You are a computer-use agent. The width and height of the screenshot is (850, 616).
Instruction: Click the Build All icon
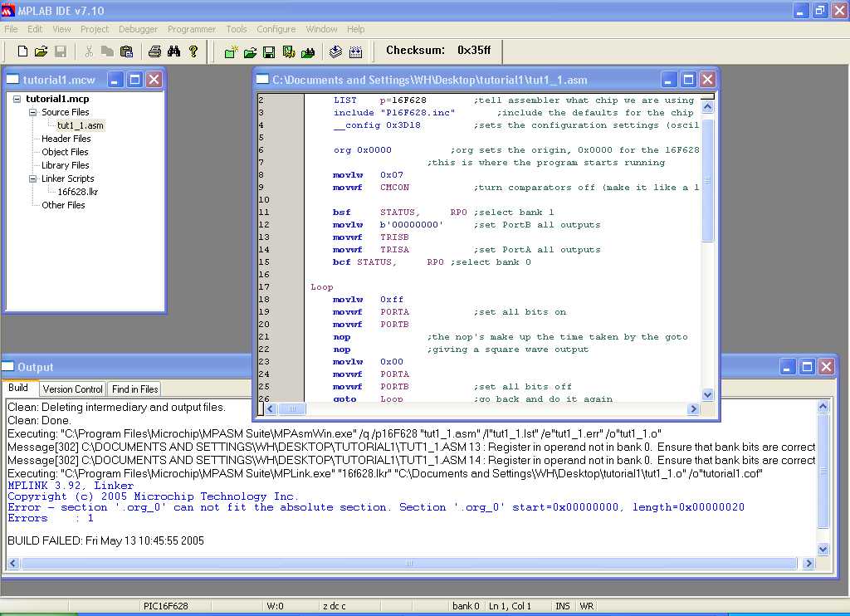[x=355, y=52]
